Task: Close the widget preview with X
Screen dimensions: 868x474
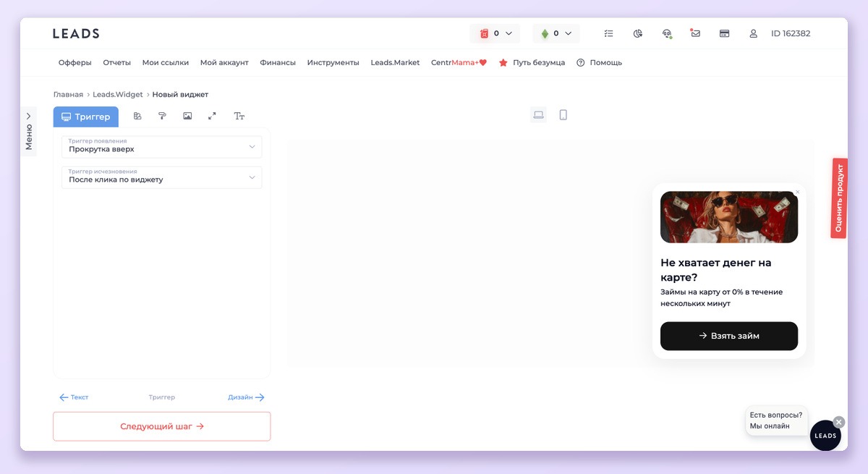Action: tap(798, 192)
